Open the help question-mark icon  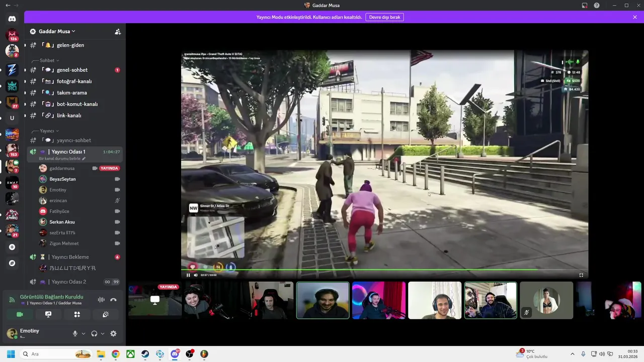click(x=597, y=6)
